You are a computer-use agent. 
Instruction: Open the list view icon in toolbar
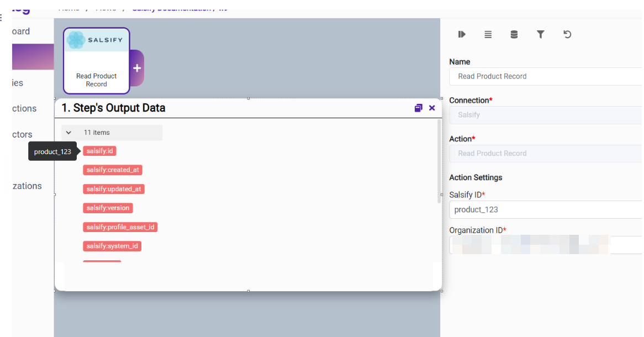click(488, 34)
